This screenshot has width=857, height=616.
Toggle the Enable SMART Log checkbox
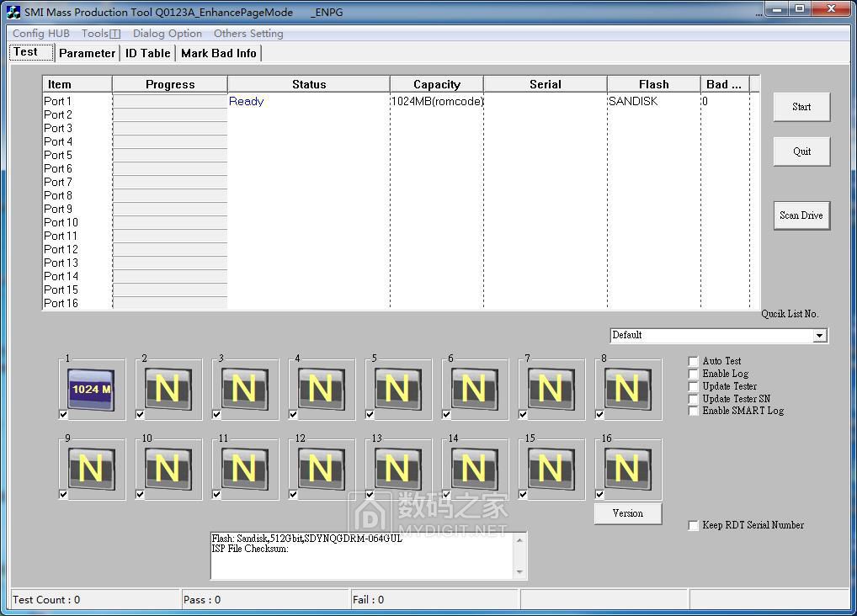tap(694, 411)
